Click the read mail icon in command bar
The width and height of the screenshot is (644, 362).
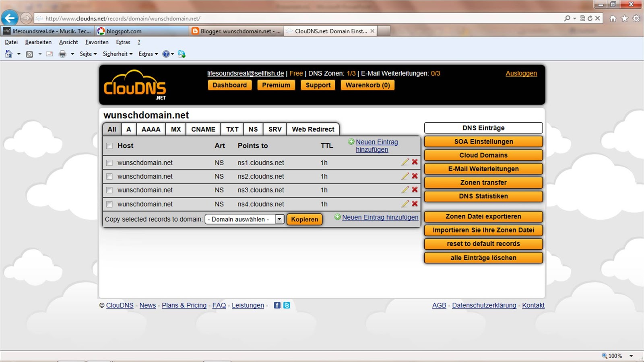[49, 54]
